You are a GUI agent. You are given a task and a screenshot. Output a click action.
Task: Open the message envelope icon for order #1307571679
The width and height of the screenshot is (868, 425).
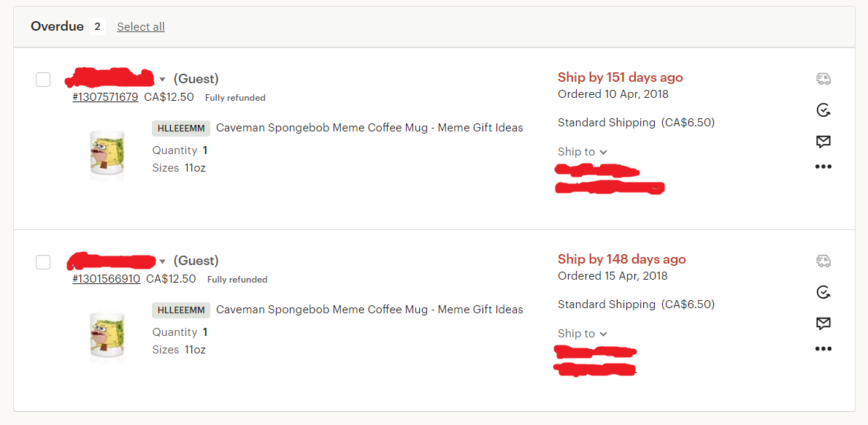coord(823,142)
